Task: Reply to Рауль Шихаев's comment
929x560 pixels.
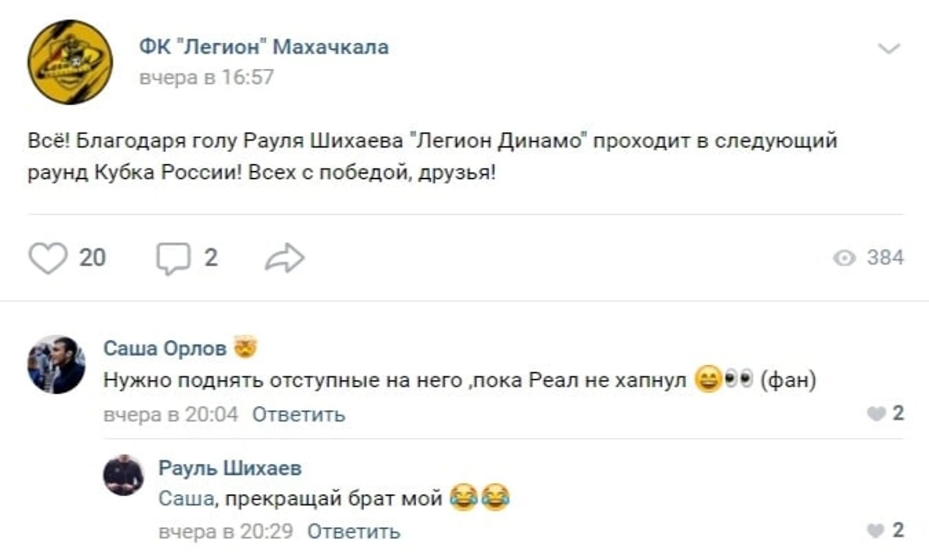Action: pos(354,531)
